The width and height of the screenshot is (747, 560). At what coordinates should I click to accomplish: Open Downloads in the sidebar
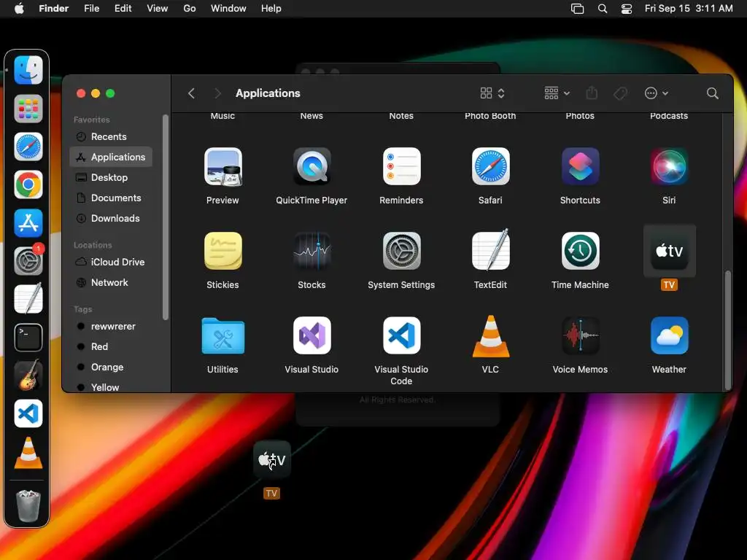pos(111,219)
